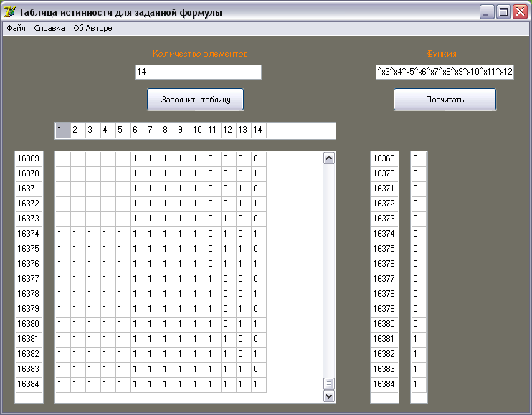Open the Файл menu
532x415 pixels.
16,28
